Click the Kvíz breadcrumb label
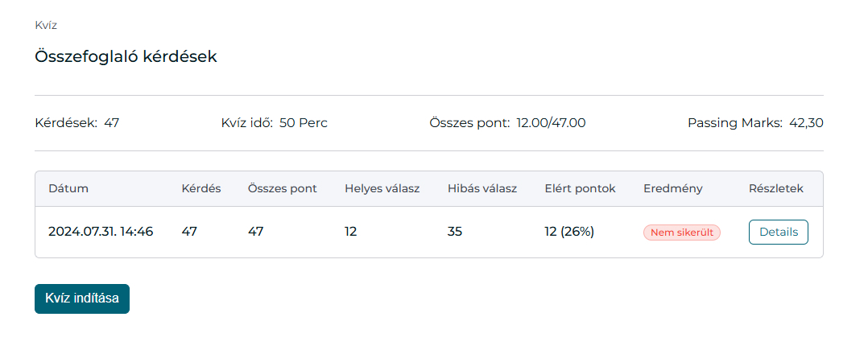 click(x=46, y=25)
